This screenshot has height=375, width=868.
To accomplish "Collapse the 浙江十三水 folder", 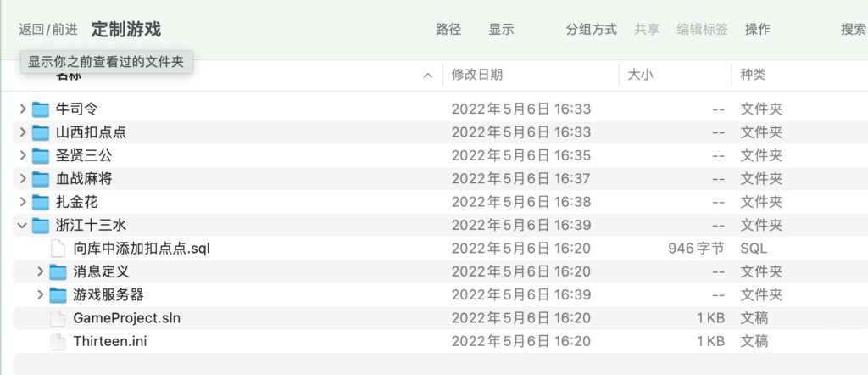I will coord(23,226).
